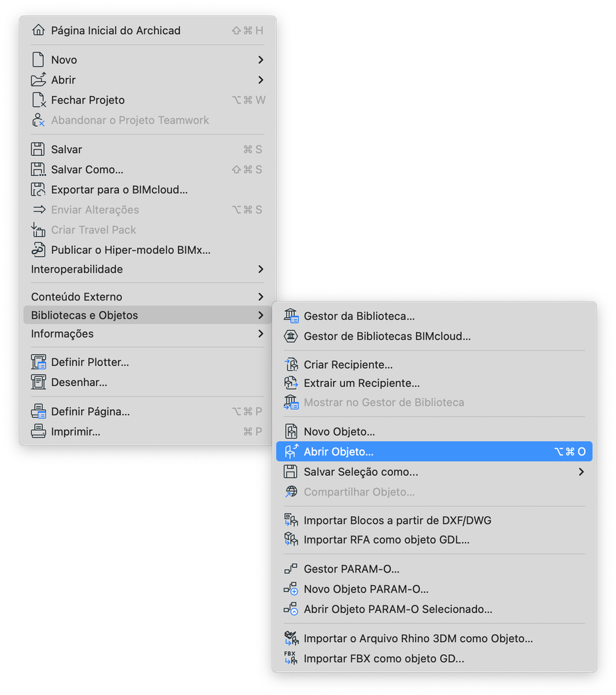Select Importar o Arquivo Rhino 3DM como Objeto

tap(434, 638)
